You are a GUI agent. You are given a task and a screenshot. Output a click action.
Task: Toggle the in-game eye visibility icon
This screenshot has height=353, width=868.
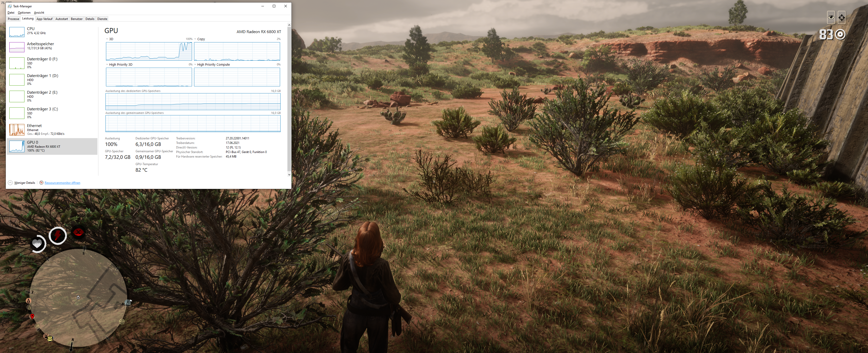(x=831, y=17)
